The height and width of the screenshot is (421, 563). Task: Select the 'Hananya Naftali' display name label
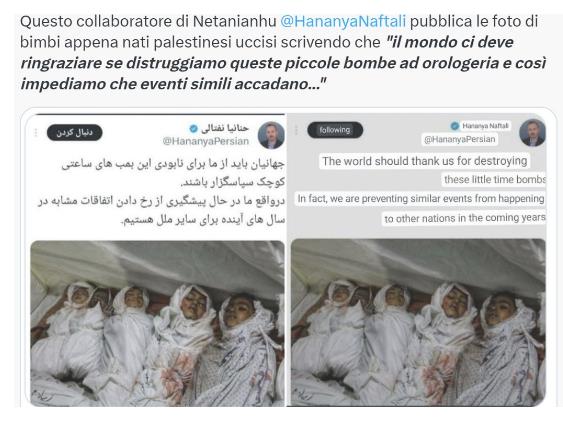click(485, 126)
